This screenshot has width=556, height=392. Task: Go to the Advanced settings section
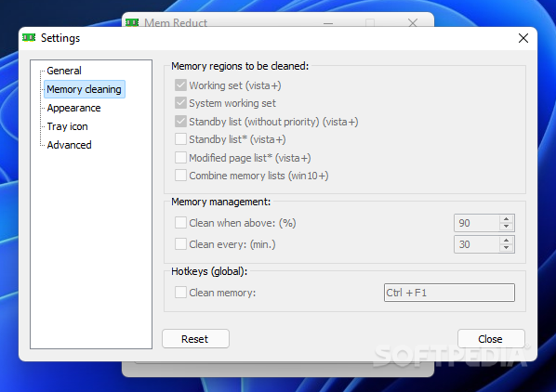(69, 145)
